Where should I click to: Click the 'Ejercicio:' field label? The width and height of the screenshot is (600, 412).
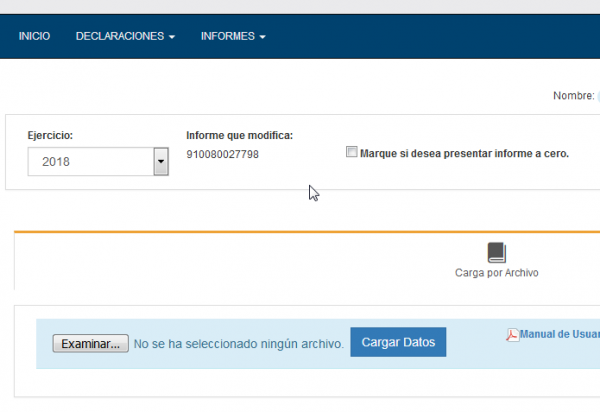(50, 135)
